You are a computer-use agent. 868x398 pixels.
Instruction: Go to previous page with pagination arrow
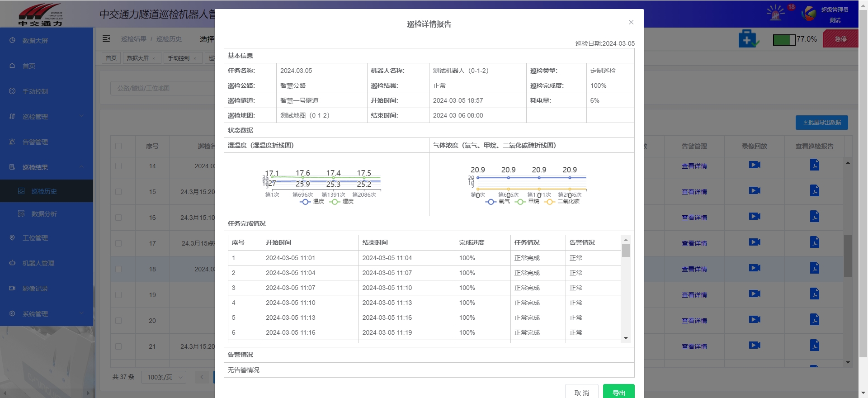pos(202,377)
